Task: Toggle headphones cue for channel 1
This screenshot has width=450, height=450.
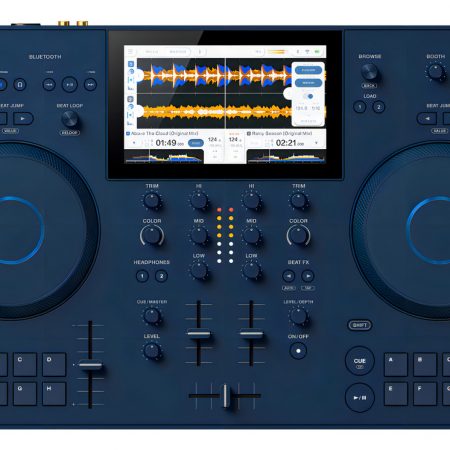Action: [142, 276]
